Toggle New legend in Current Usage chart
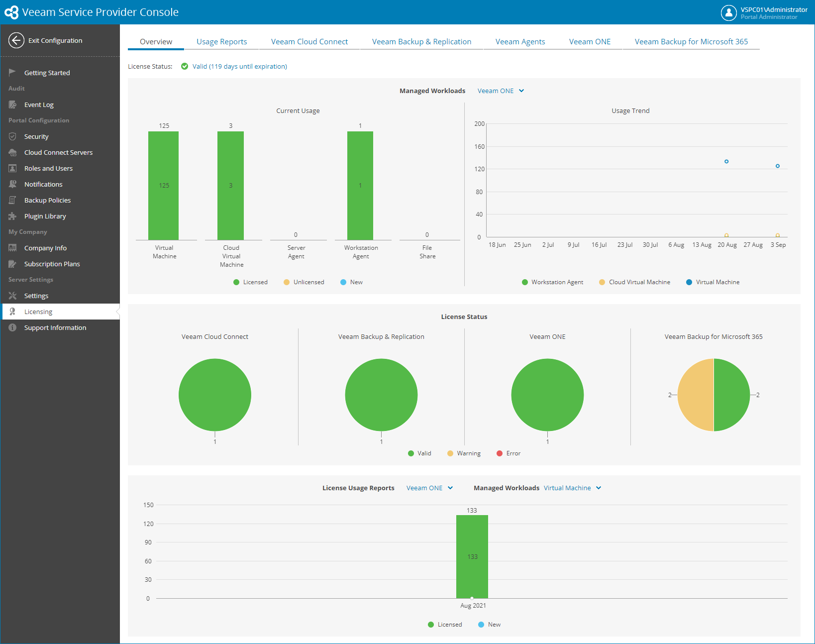 click(x=351, y=282)
